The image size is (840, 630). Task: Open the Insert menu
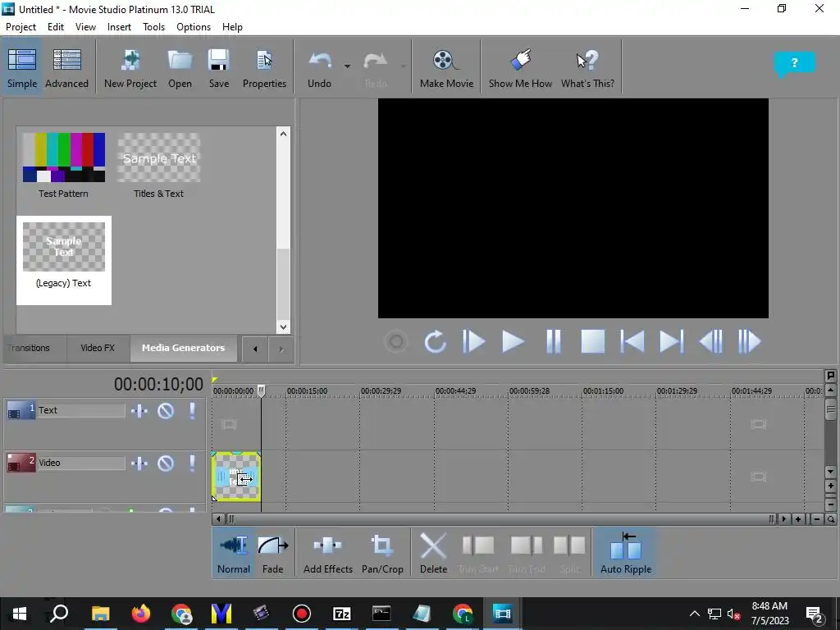(119, 27)
